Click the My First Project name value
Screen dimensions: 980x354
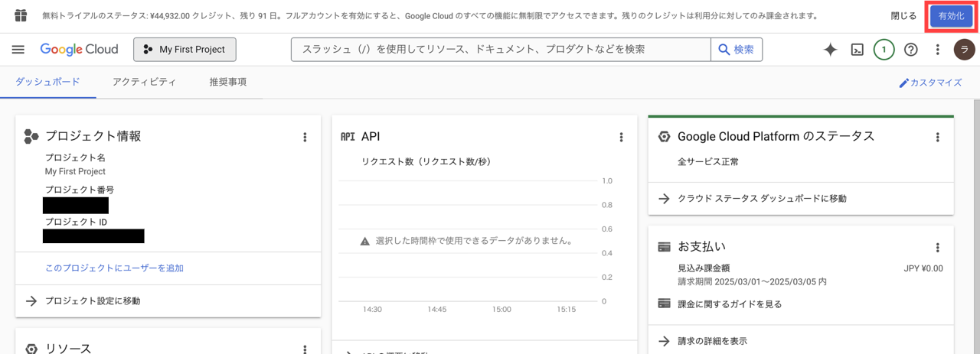(75, 171)
